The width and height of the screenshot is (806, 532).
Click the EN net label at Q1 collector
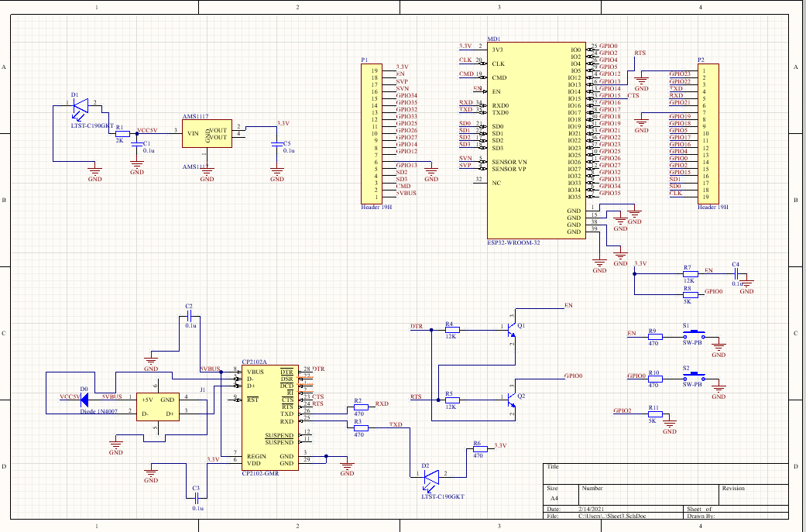pos(568,305)
